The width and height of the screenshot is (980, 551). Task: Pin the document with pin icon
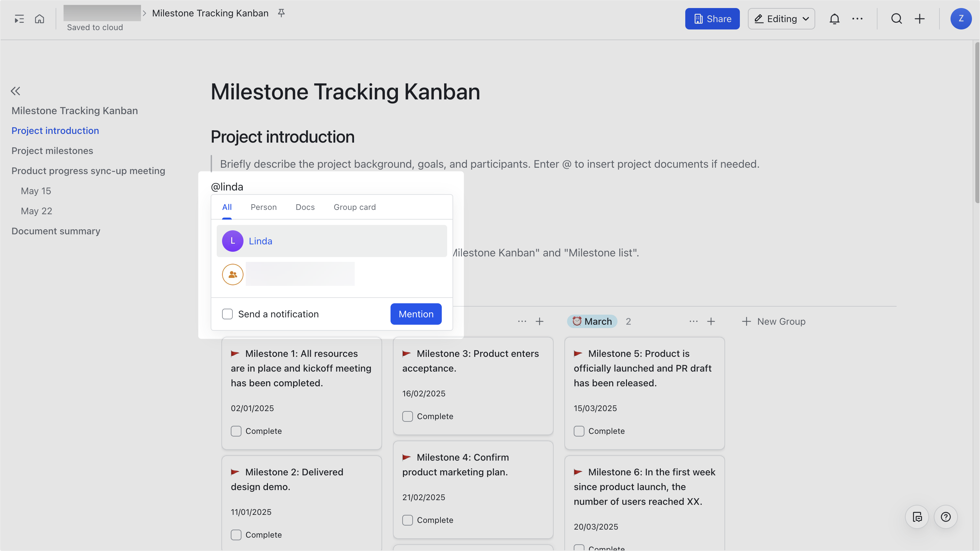pos(281,13)
